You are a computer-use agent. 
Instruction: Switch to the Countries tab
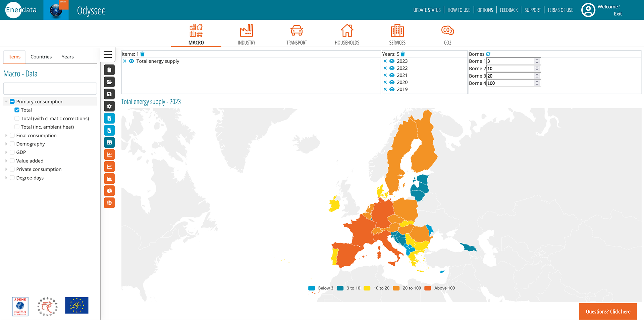[41, 57]
